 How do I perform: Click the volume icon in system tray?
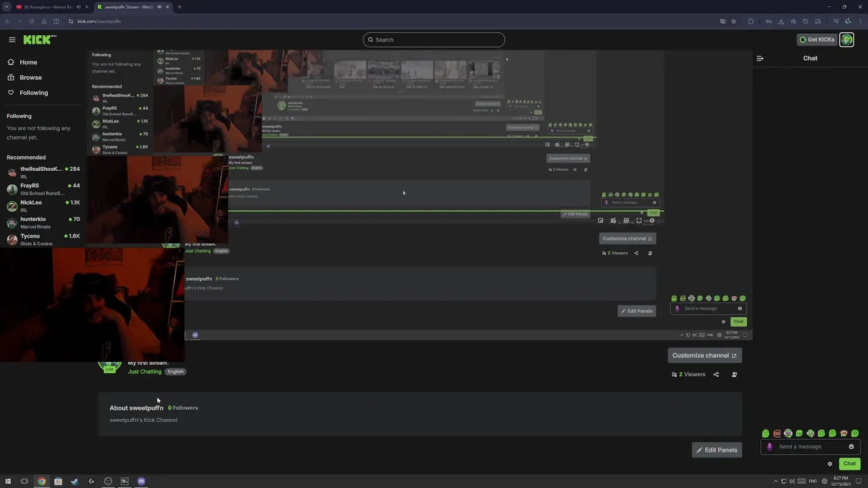pyautogui.click(x=791, y=481)
